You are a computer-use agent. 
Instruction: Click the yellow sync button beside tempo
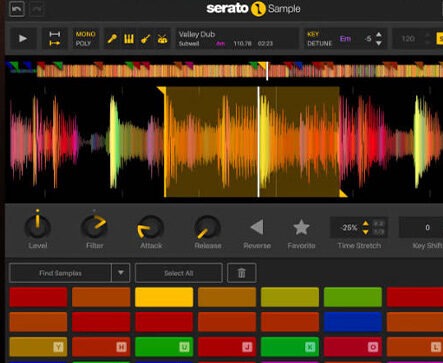click(x=439, y=39)
